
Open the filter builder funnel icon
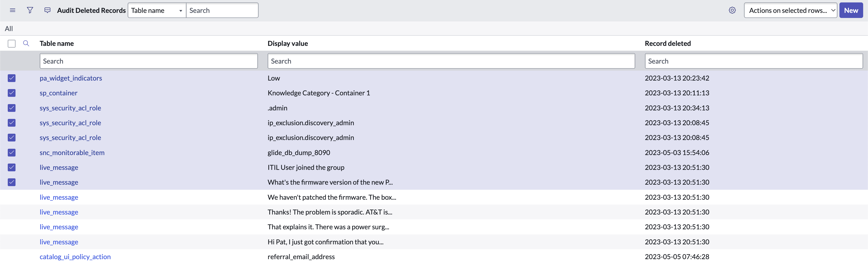pyautogui.click(x=30, y=10)
